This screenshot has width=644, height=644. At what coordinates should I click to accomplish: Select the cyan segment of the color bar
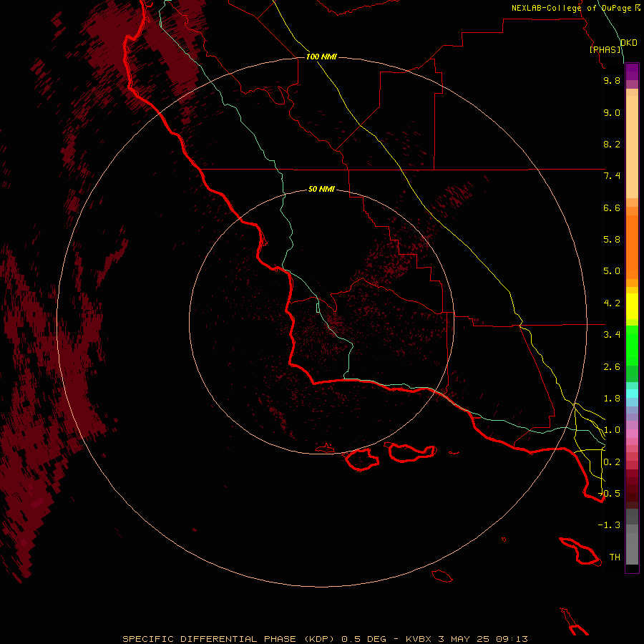pos(632,394)
